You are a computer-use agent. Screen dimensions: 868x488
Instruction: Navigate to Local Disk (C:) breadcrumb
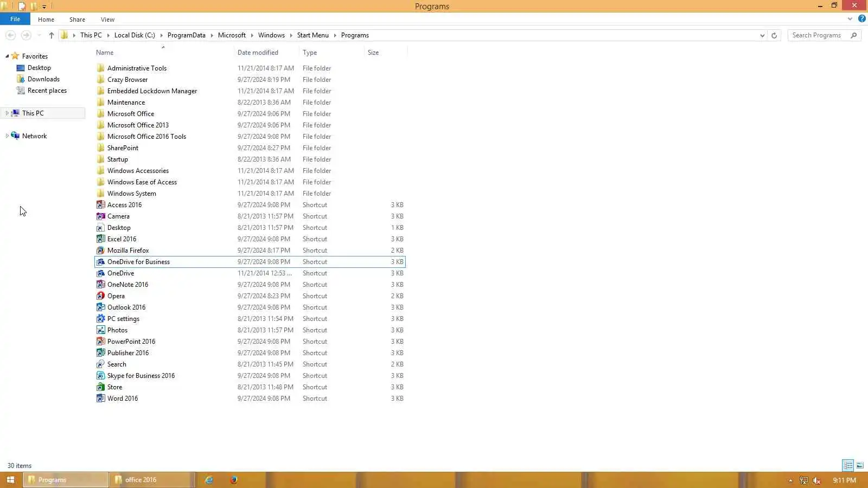tap(135, 35)
